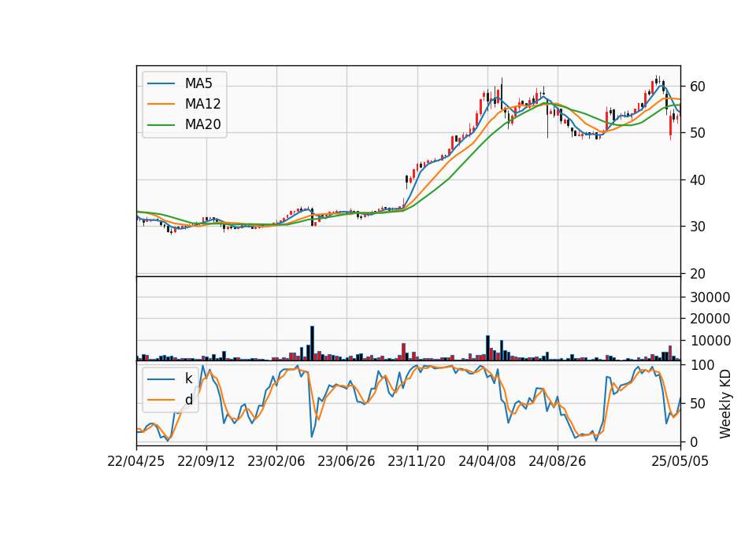Viewport: 756px width, 543px height.
Task: Click the volume axis value 20000
Action: coord(710,319)
